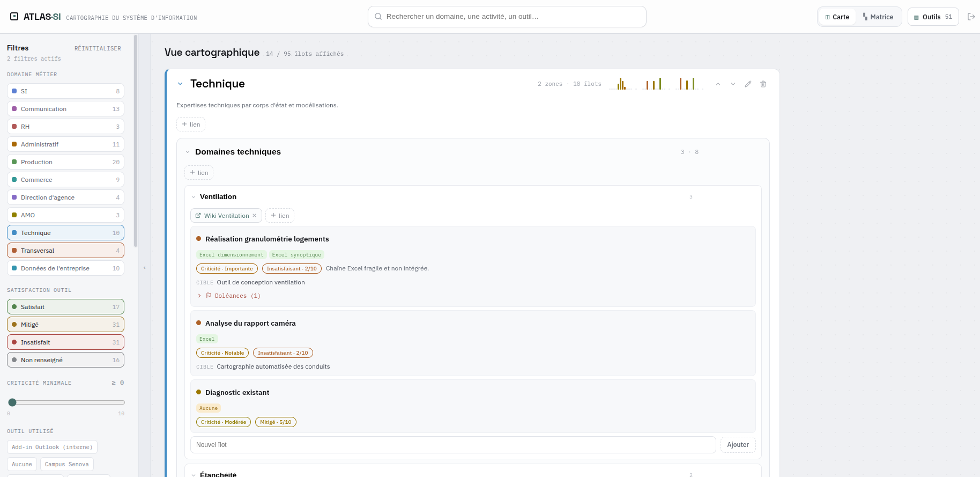Click Cartographie automatisée des conduits target text

coord(273,367)
